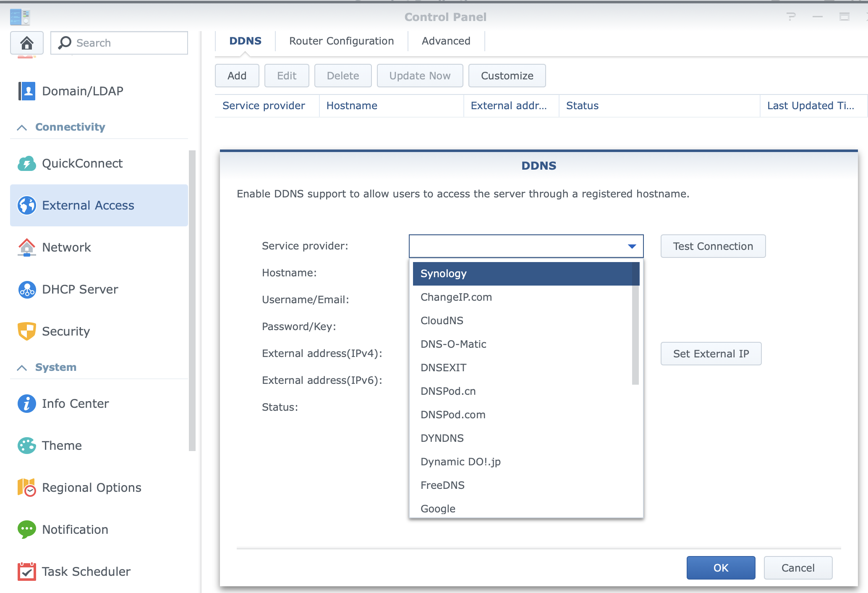This screenshot has height=593, width=868.
Task: Sort by Service provider column
Action: (267, 106)
